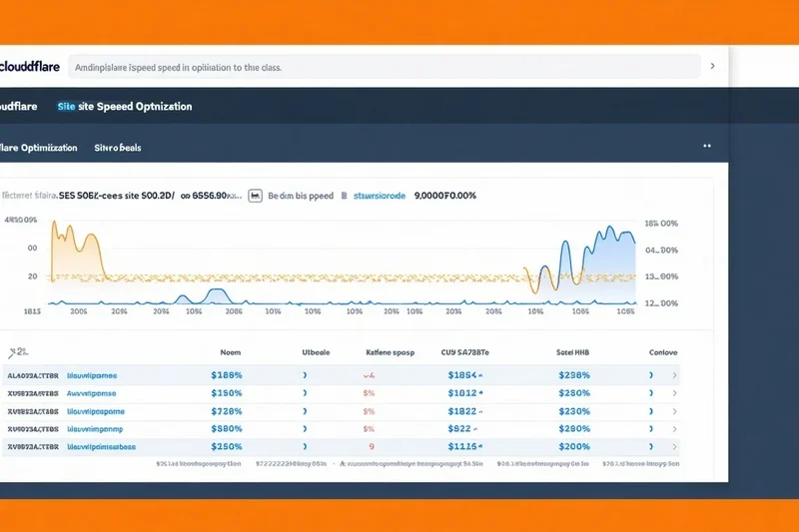Select the Site Speed Optimization tab
The width and height of the screenshot is (799, 532).
[125, 106]
